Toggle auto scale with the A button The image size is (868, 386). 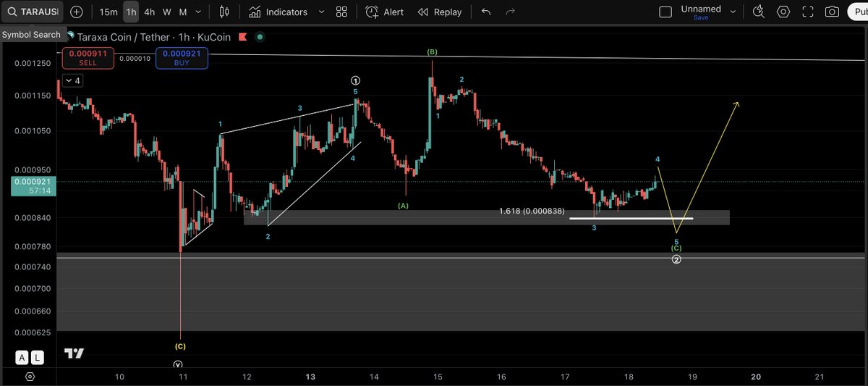coord(22,357)
